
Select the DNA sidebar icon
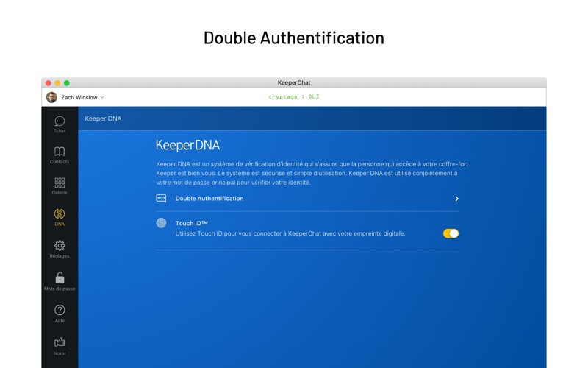coord(60,213)
